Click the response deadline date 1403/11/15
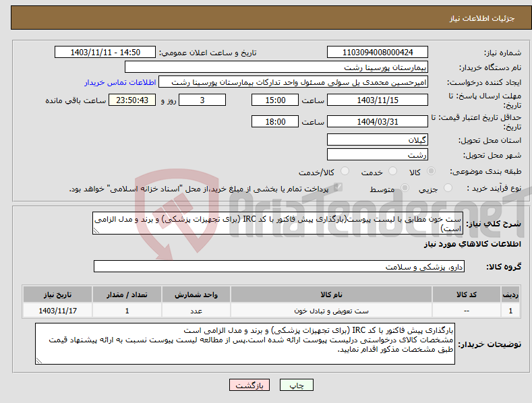 tap(378, 100)
